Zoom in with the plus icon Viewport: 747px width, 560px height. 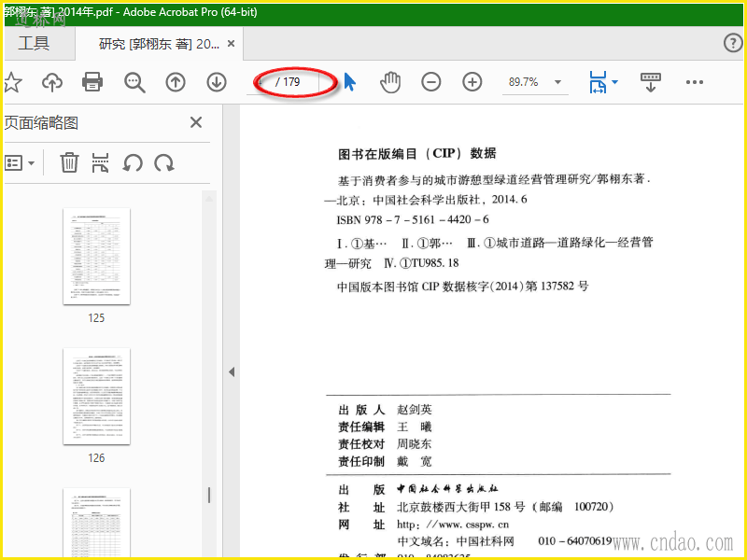pos(472,82)
